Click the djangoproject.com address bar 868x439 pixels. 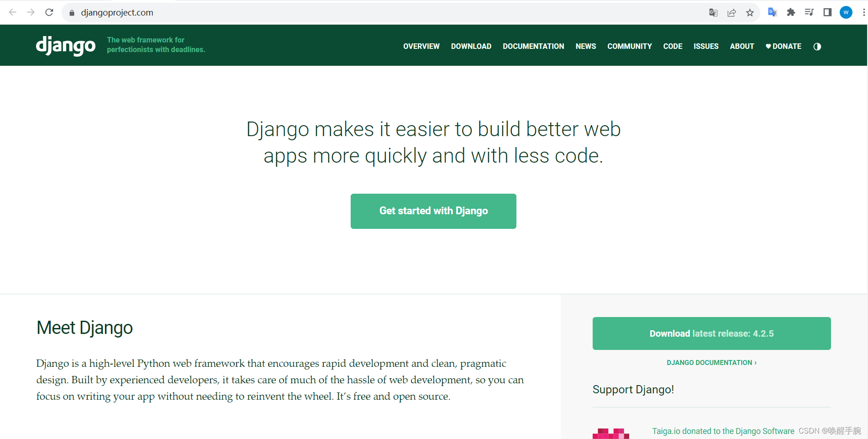[117, 12]
